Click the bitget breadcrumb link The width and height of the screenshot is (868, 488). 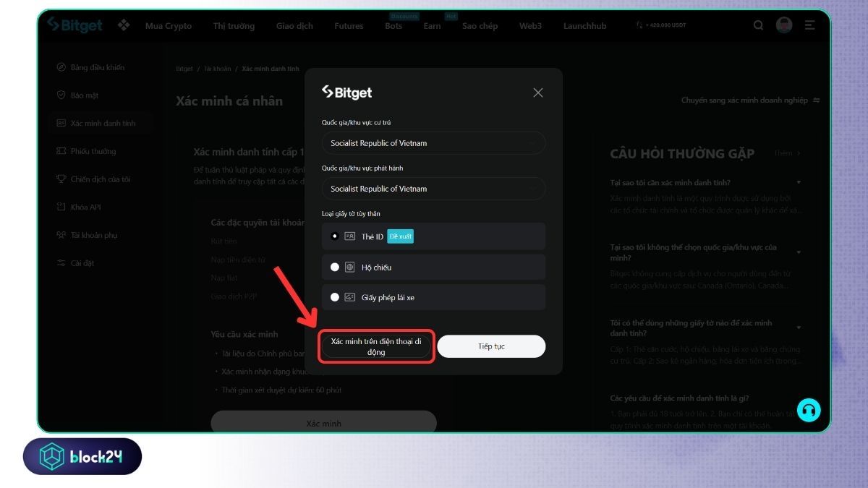click(184, 69)
